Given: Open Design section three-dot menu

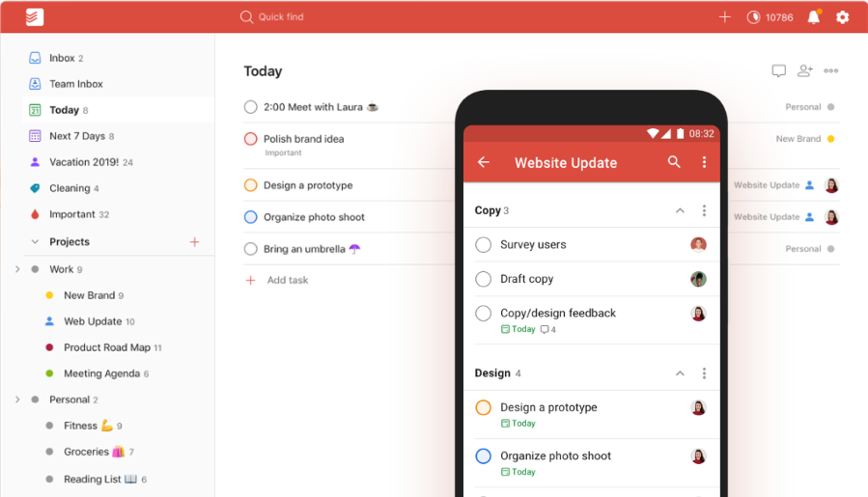Looking at the screenshot, I should (x=704, y=373).
